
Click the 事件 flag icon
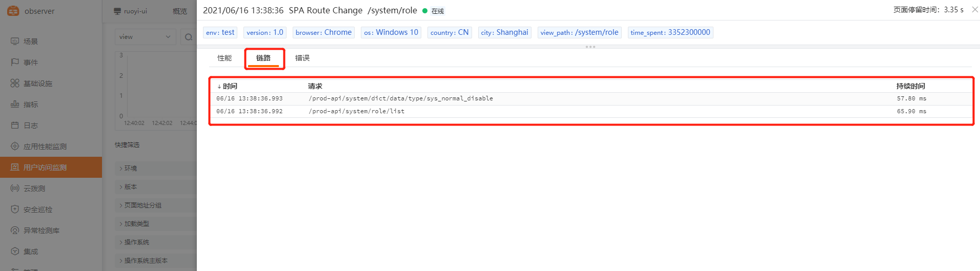pos(15,62)
